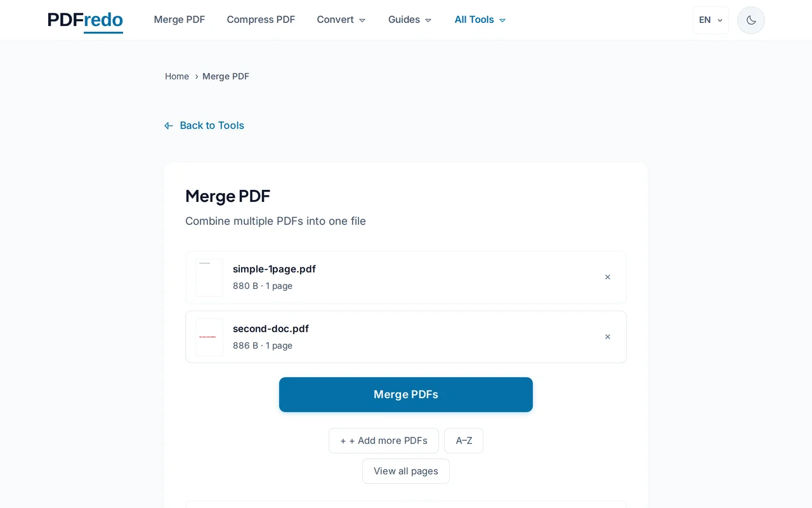Remove second-doc.pdf with its × icon
Image resolution: width=812 pixels, height=508 pixels.
click(607, 337)
